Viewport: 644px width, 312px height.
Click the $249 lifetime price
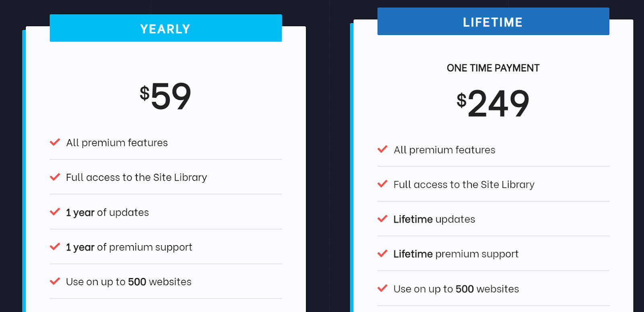click(493, 103)
